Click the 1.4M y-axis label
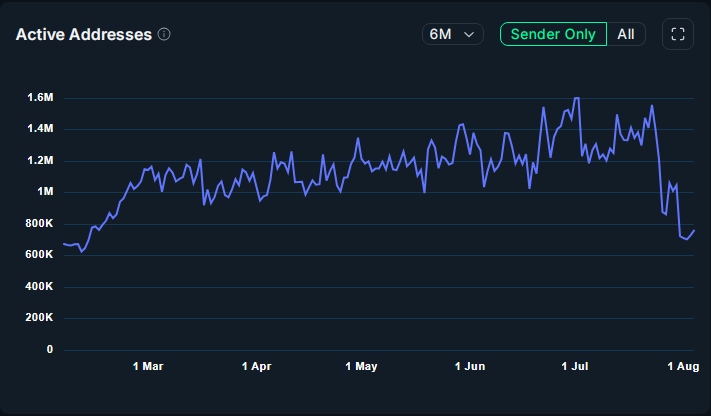The width and height of the screenshot is (711, 416). click(x=39, y=129)
